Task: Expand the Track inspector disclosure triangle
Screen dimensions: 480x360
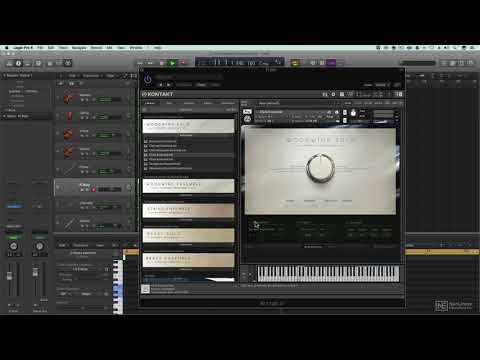Action: pyautogui.click(x=4, y=116)
